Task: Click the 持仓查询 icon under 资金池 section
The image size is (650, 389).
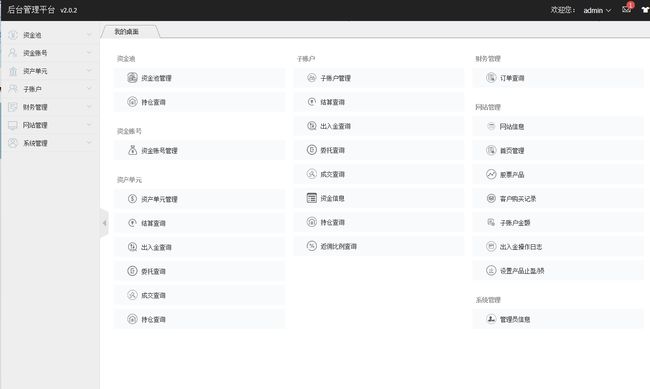Action: point(132,102)
